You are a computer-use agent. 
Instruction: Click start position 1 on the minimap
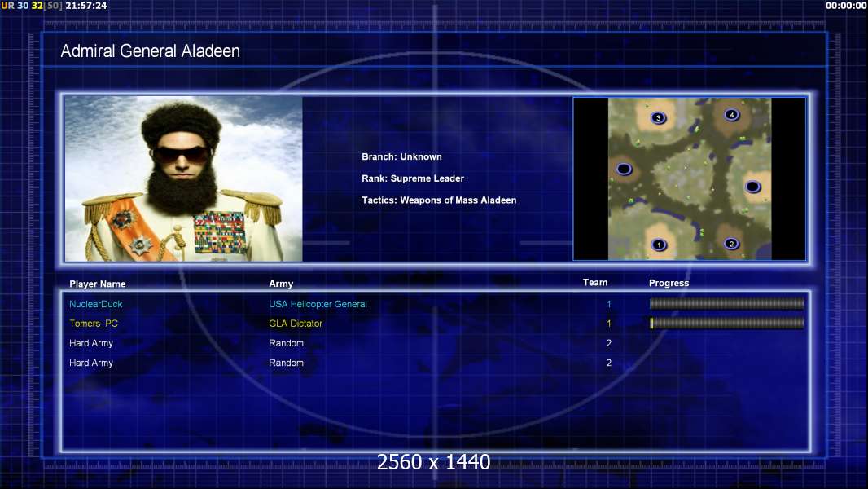tap(659, 244)
